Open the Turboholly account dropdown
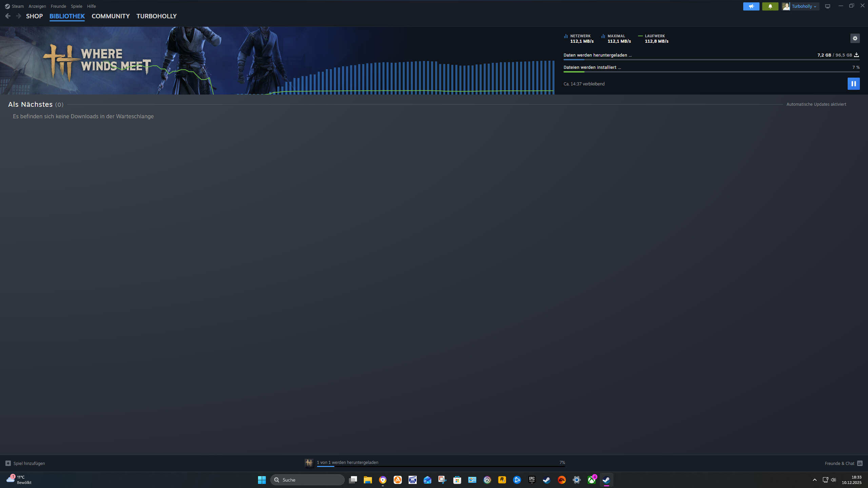 (801, 6)
